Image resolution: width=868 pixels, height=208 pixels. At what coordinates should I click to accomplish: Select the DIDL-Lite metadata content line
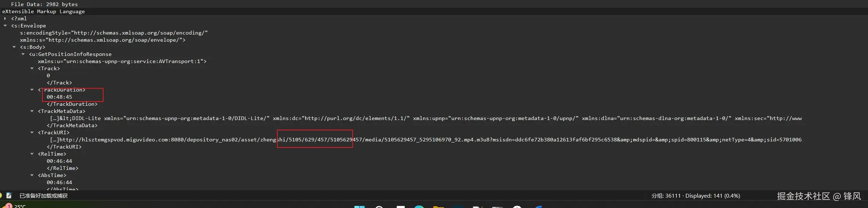[426, 118]
